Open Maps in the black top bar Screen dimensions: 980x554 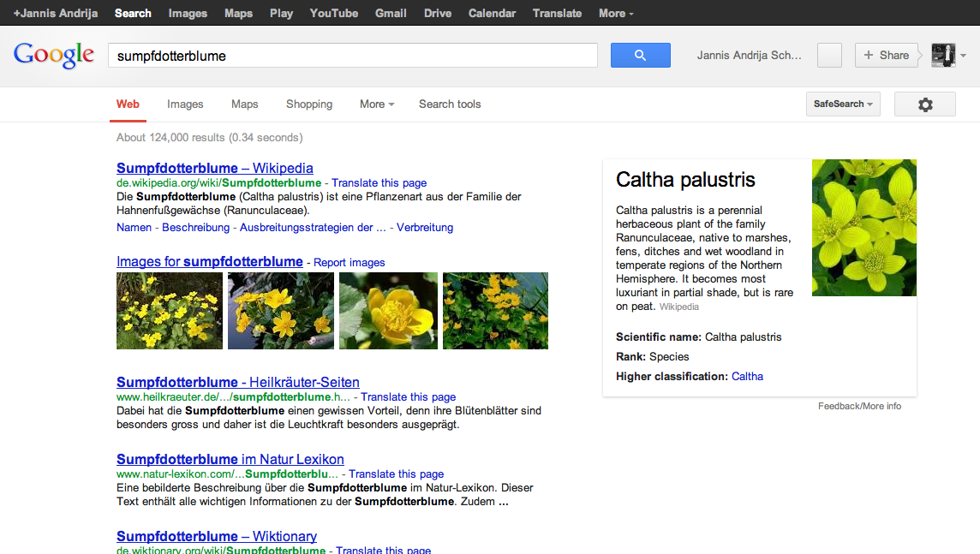[x=238, y=13]
